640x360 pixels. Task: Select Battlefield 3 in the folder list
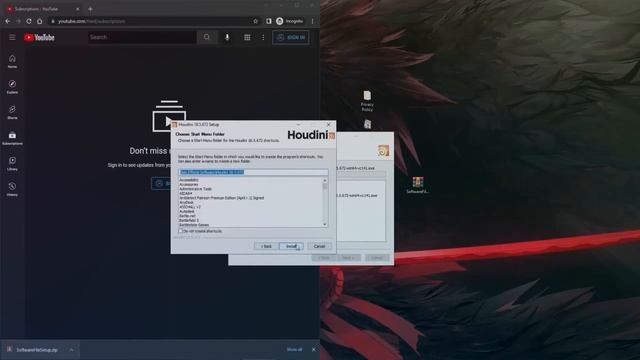click(x=189, y=220)
